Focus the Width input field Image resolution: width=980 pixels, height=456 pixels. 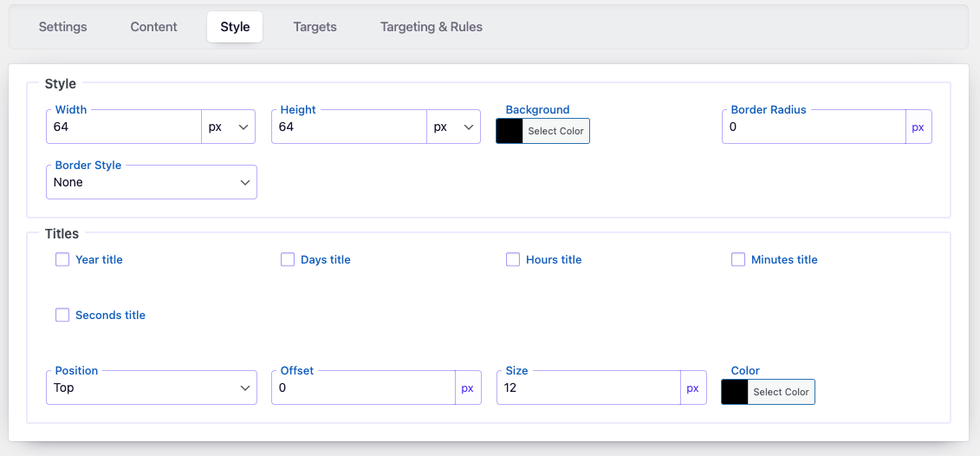(124, 127)
